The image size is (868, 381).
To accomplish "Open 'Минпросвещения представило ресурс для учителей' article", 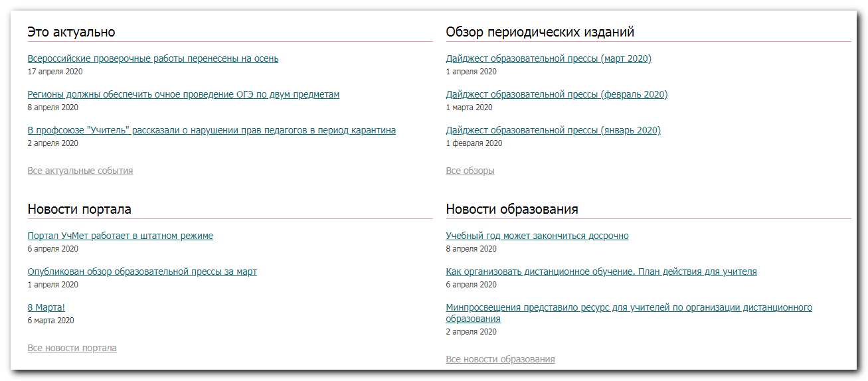I will tap(629, 313).
